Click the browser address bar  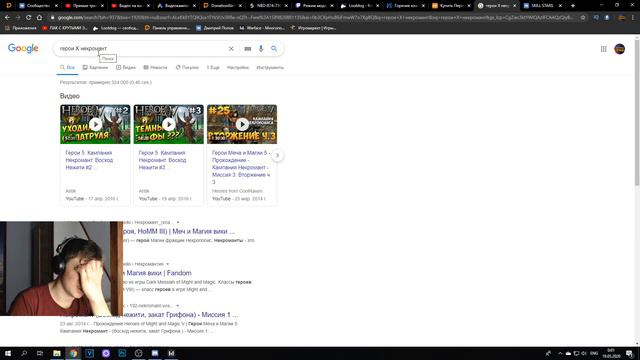(x=314, y=18)
